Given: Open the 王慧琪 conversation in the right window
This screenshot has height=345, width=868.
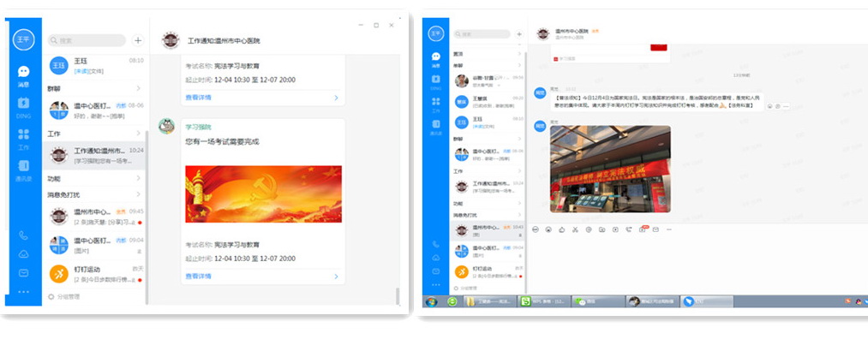Looking at the screenshot, I should pos(488,101).
